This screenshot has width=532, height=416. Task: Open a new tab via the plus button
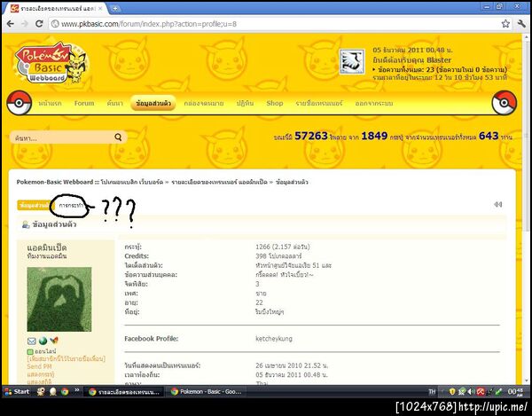point(115,9)
